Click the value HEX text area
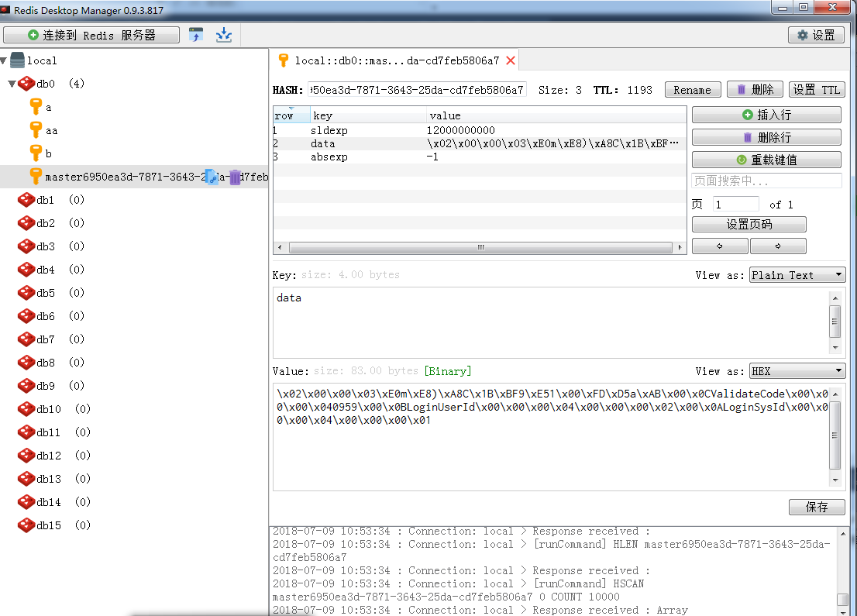 click(x=551, y=436)
